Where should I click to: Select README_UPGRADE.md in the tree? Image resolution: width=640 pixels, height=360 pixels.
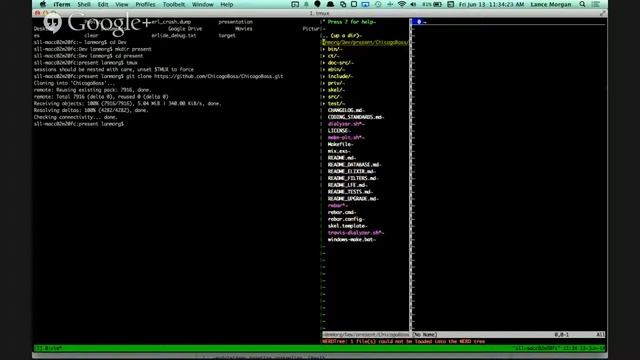click(x=353, y=199)
